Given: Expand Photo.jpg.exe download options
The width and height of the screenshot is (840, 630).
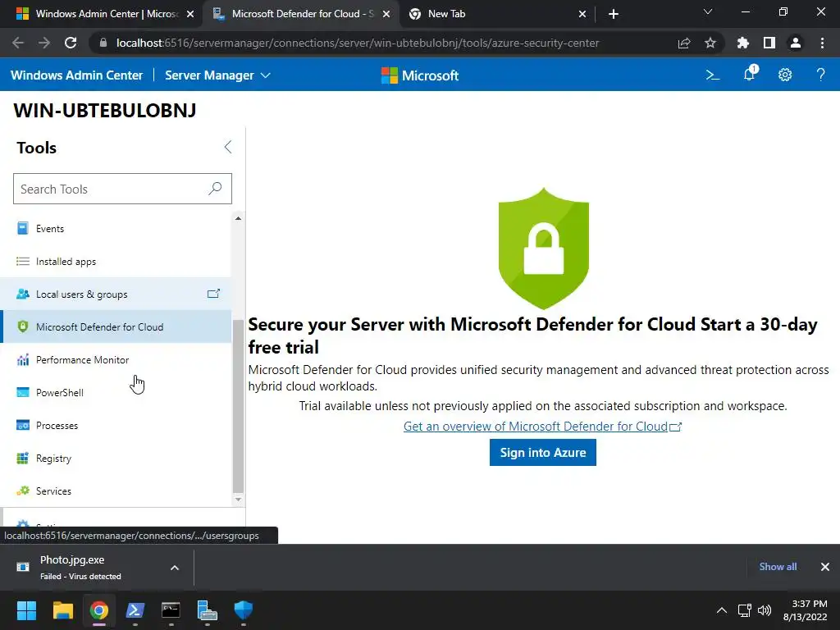Looking at the screenshot, I should (x=175, y=567).
